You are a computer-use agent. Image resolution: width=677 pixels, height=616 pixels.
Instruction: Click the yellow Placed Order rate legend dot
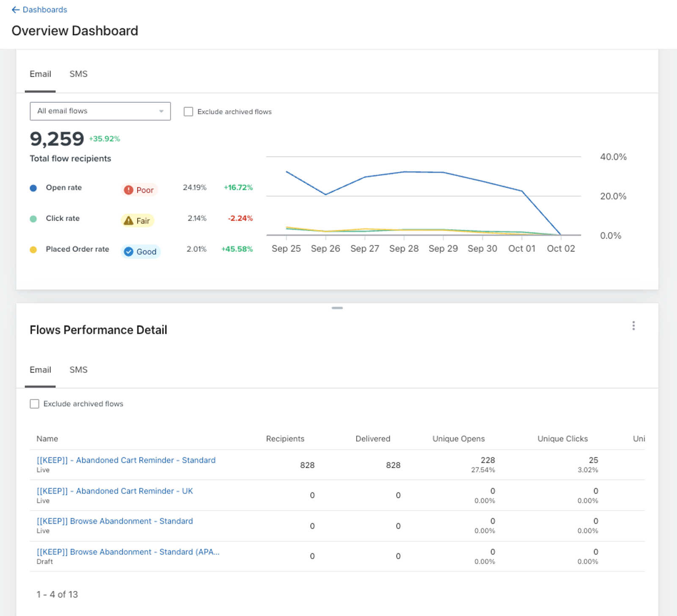(x=33, y=250)
